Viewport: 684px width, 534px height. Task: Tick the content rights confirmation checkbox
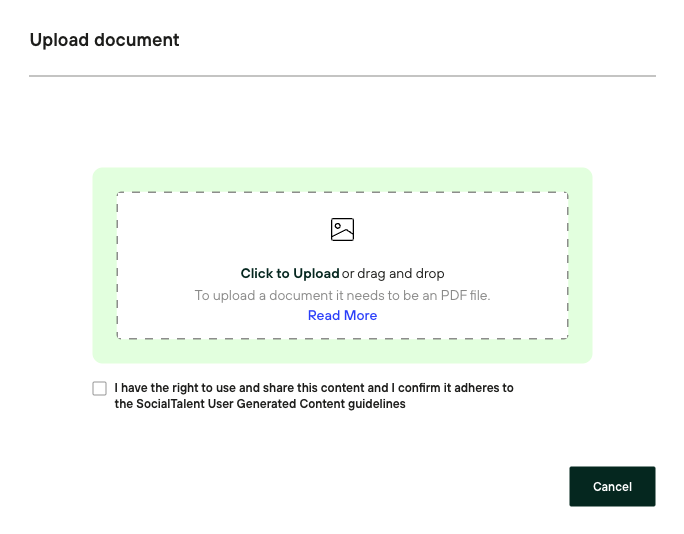(100, 388)
